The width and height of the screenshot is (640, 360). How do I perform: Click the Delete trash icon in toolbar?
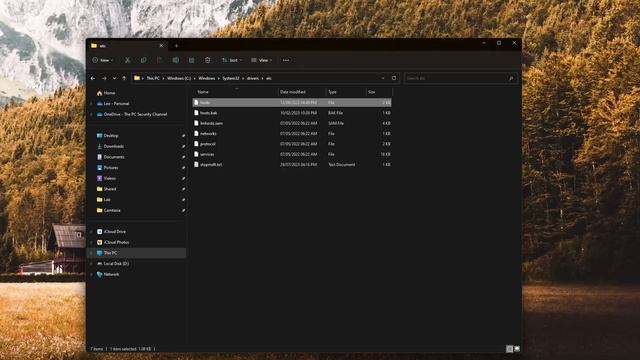click(x=207, y=60)
